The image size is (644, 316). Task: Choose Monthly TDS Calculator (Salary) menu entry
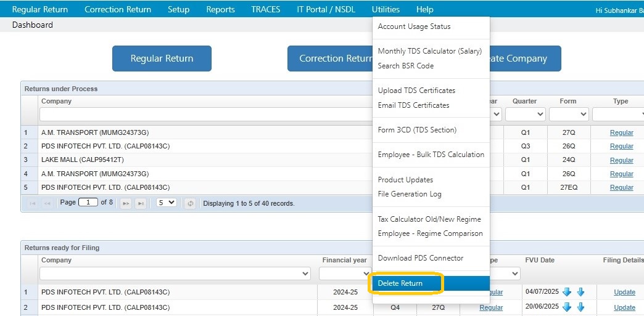pyautogui.click(x=429, y=51)
